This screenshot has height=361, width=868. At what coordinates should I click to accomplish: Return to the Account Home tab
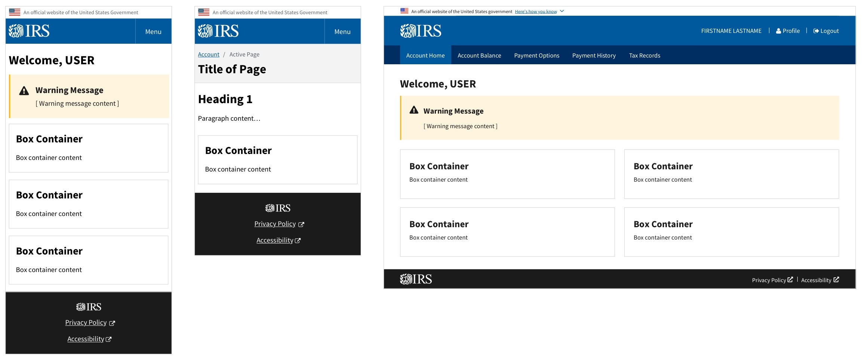point(425,55)
